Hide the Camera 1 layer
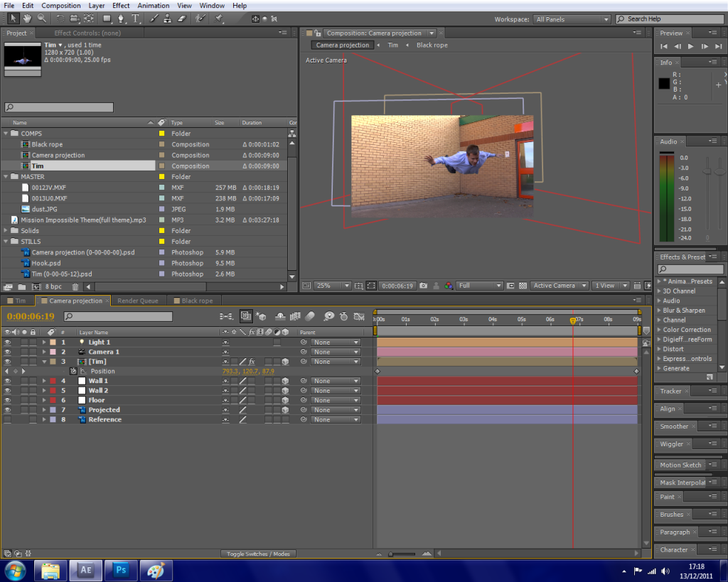 pyautogui.click(x=7, y=352)
